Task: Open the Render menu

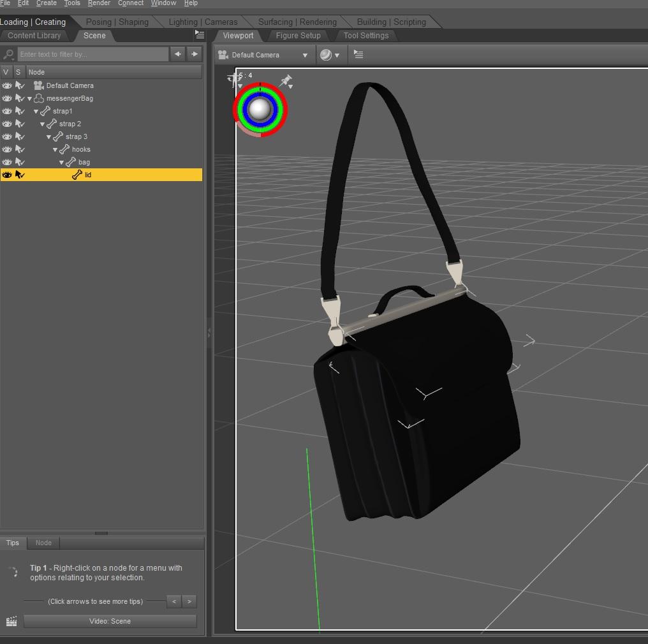Action: click(99, 3)
